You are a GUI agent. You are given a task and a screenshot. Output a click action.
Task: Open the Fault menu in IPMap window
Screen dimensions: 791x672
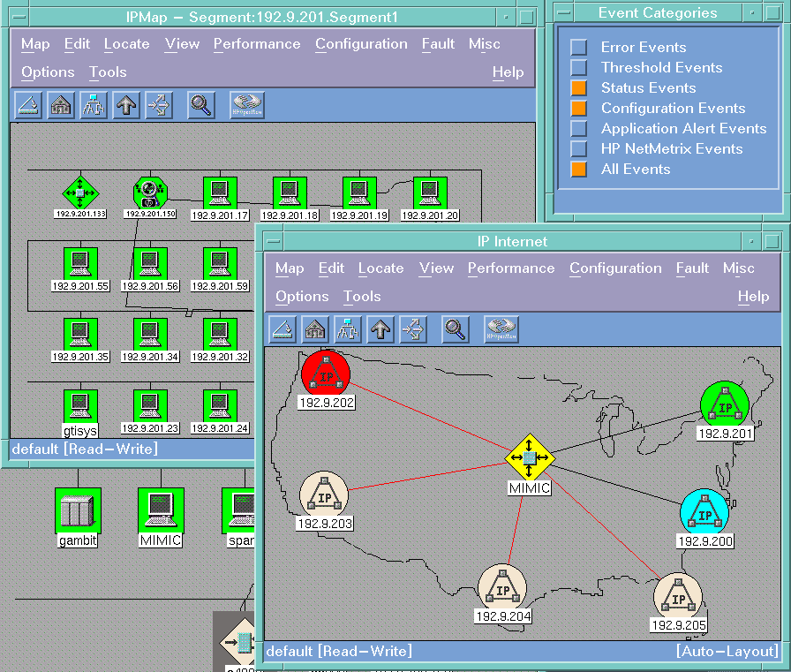click(x=438, y=44)
